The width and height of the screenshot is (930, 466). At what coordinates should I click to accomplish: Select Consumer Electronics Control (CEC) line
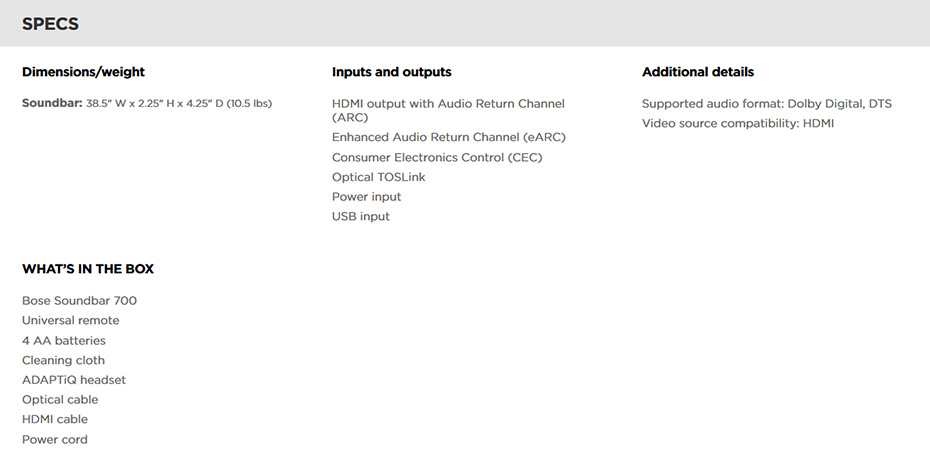click(437, 157)
